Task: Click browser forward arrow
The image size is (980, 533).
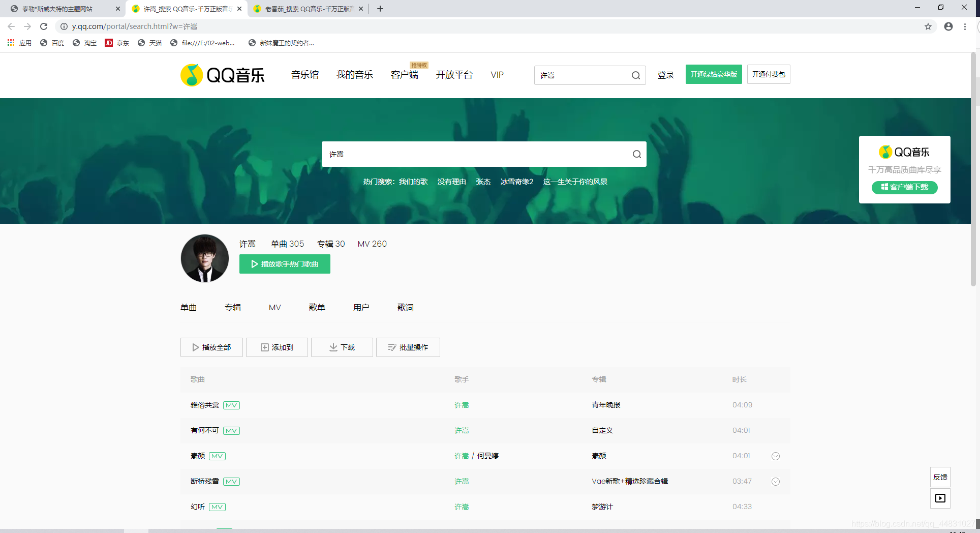Action: [27, 26]
